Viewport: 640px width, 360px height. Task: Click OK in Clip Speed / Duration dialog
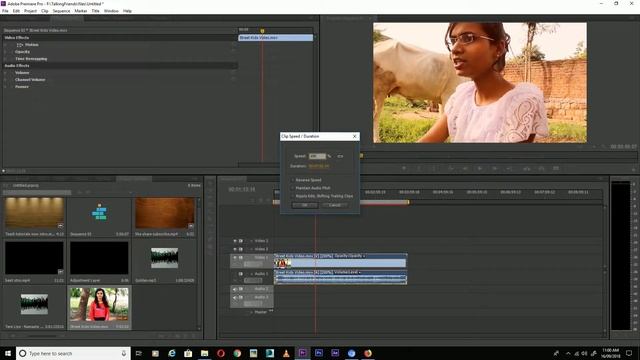305,205
